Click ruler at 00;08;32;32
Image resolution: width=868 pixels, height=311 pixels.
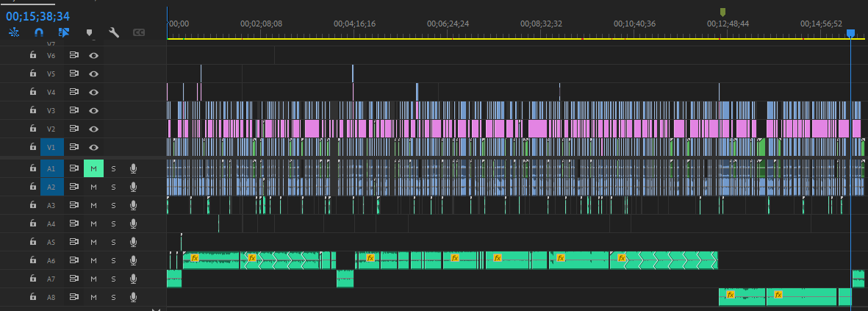542,24
